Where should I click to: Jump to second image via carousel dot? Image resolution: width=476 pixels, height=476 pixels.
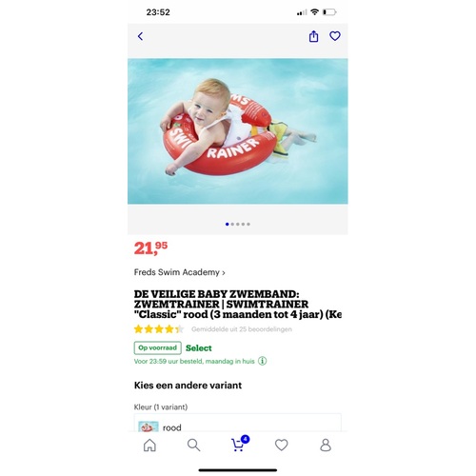232,224
